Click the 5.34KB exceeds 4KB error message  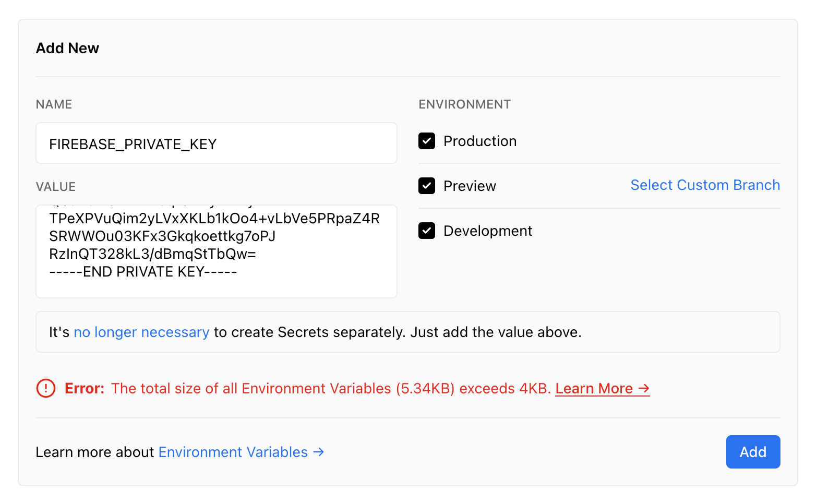pyautogui.click(x=331, y=389)
